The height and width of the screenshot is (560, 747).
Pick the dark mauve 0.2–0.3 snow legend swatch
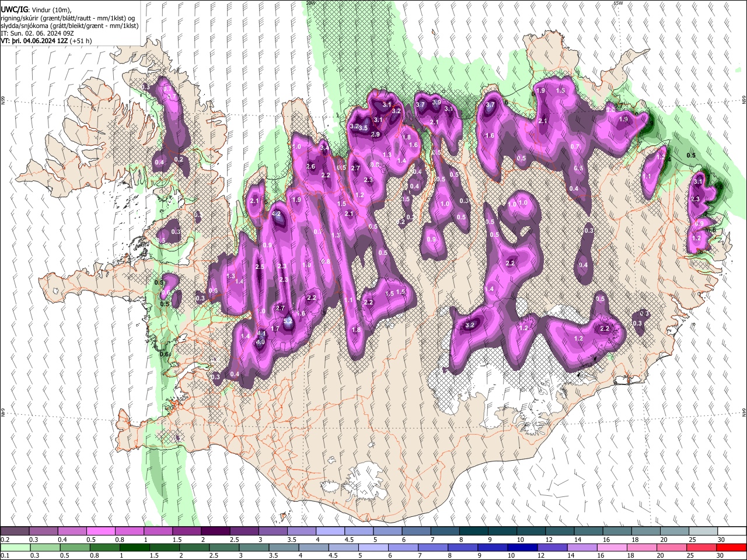(x=15, y=531)
